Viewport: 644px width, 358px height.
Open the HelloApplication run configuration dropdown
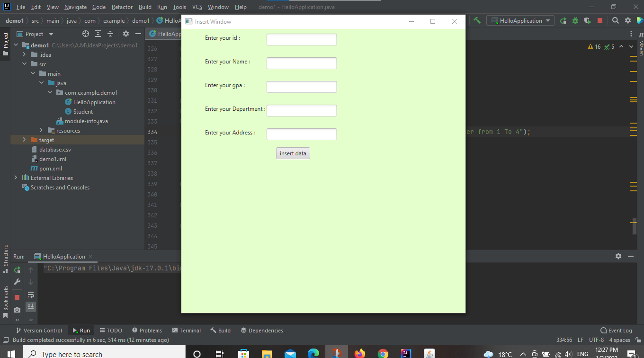[520, 21]
